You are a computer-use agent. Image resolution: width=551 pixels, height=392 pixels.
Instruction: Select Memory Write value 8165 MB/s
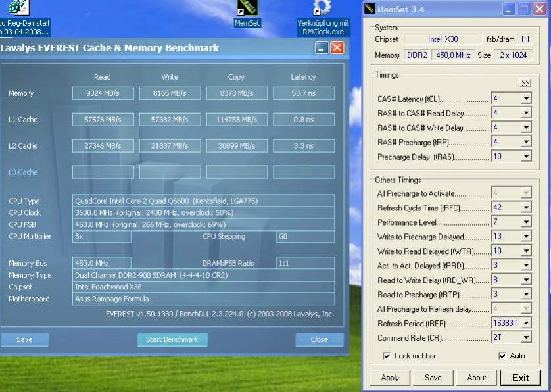170,93
